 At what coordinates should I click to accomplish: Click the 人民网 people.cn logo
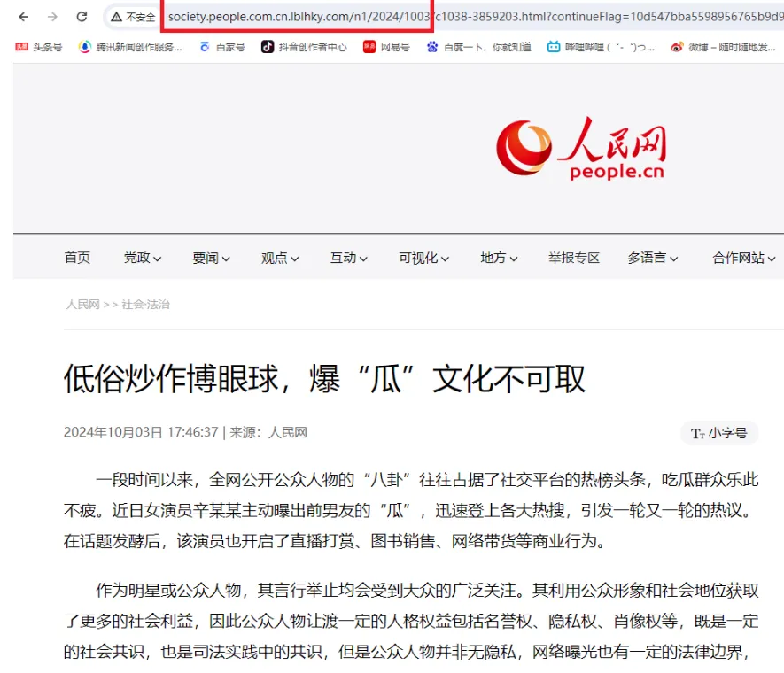[580, 148]
